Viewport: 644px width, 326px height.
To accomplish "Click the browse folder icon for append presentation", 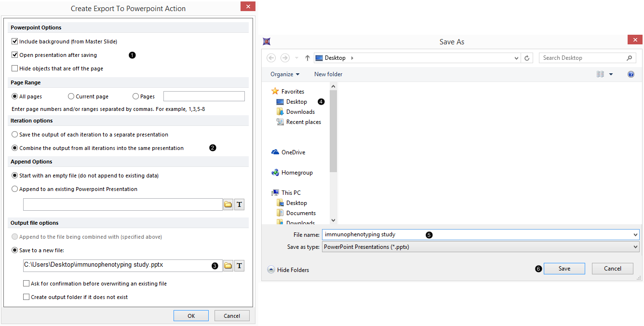I will point(228,204).
